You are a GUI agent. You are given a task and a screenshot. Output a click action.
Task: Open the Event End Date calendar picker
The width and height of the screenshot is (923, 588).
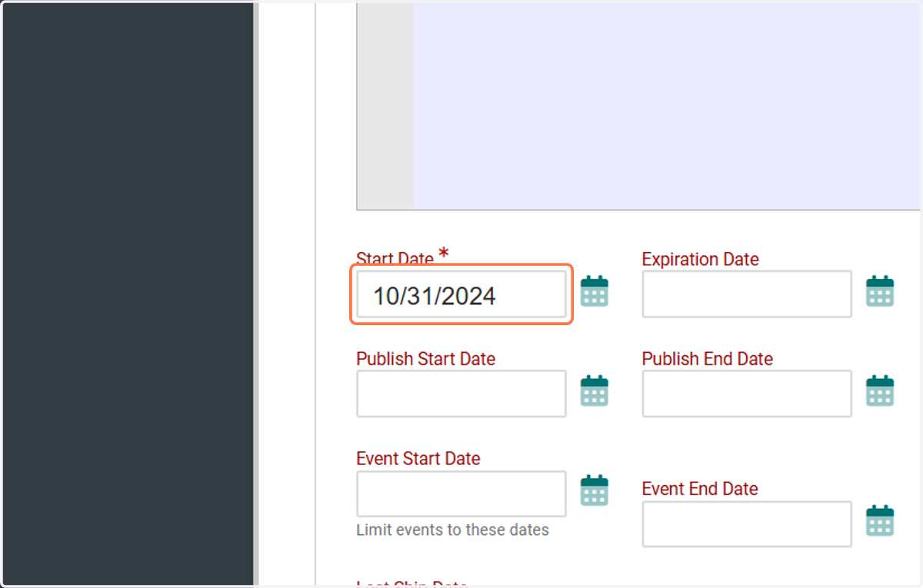pos(880,520)
